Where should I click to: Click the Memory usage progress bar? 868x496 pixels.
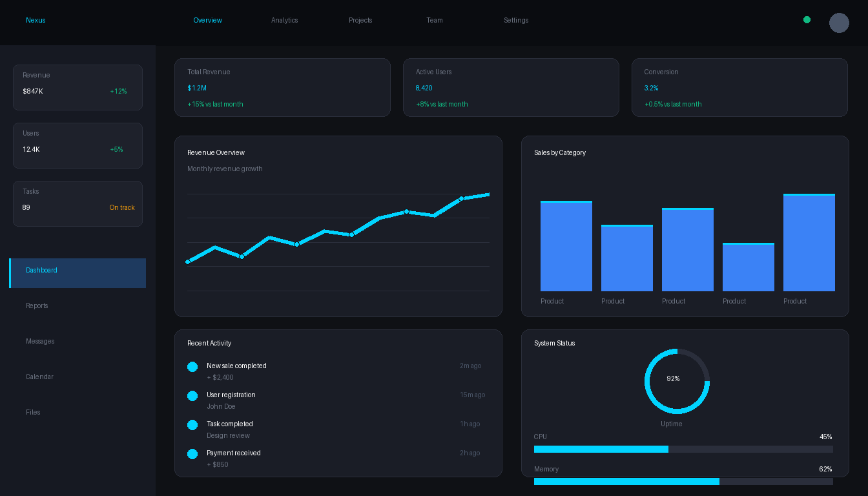click(x=683, y=481)
